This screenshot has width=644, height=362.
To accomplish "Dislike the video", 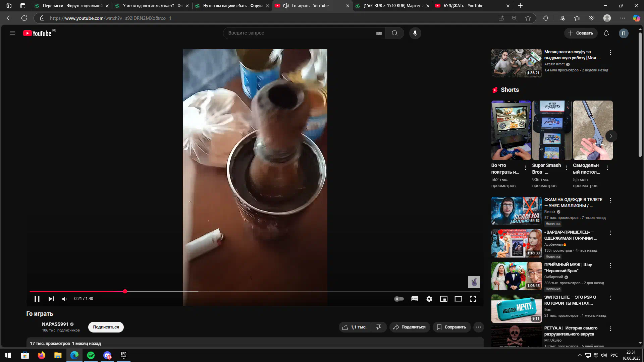I will (378, 327).
